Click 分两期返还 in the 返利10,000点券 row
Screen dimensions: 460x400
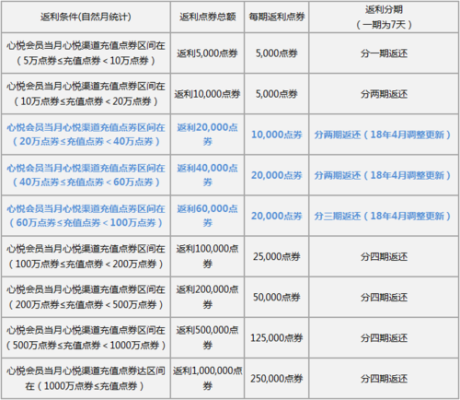tap(384, 94)
